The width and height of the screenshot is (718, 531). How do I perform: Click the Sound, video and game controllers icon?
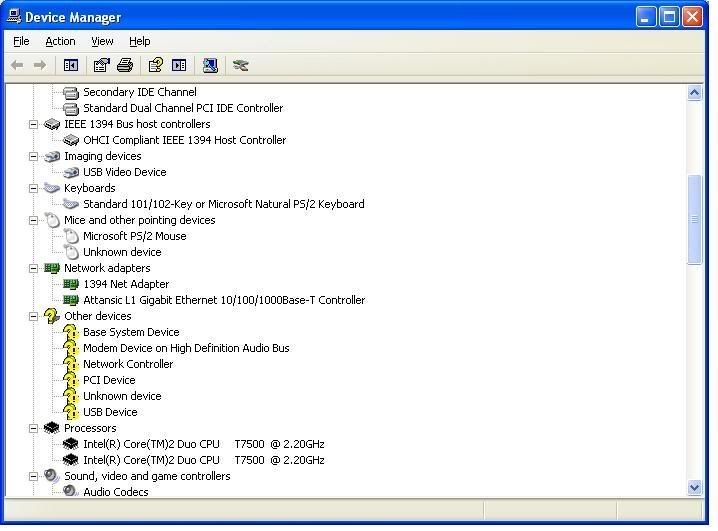click(52, 476)
